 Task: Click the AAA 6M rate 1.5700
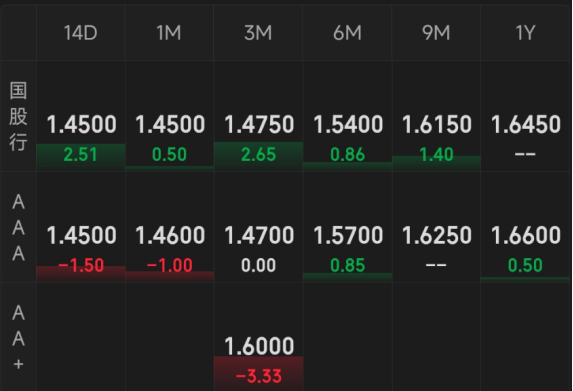pyautogui.click(x=348, y=235)
